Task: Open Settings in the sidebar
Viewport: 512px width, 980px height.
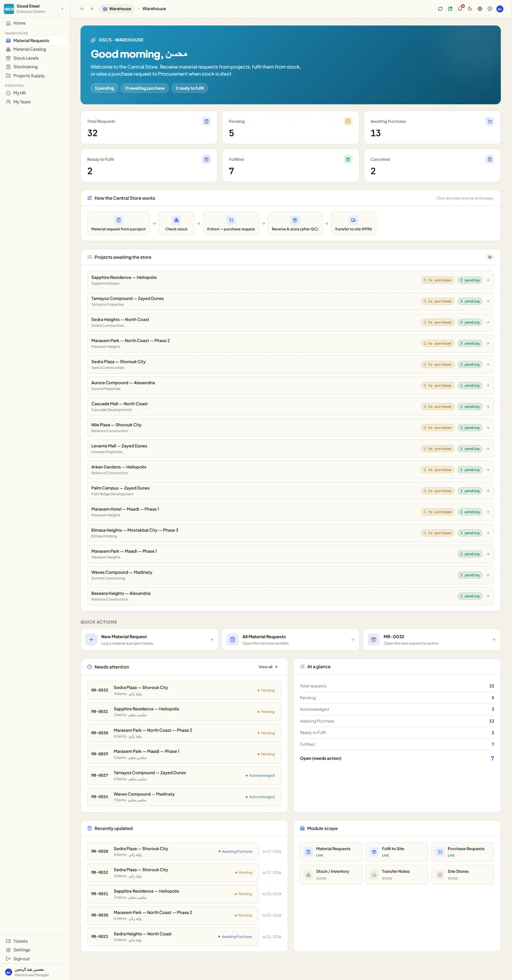Action: point(35,950)
